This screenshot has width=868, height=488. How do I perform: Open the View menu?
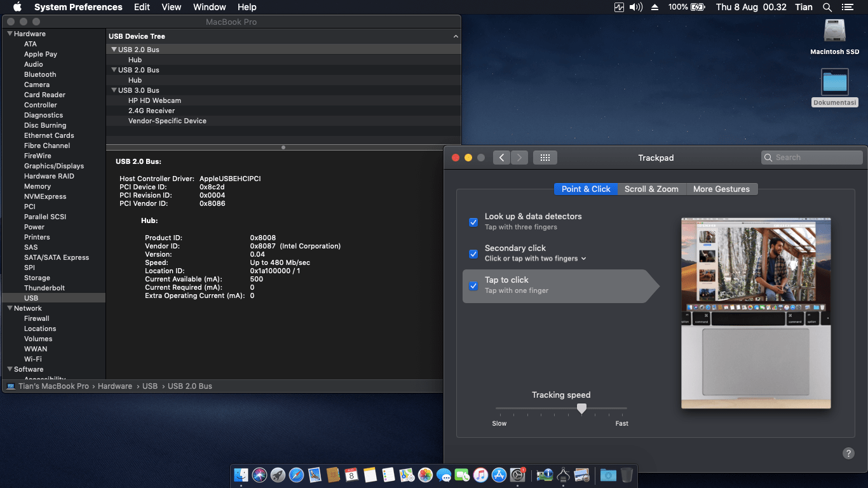(172, 7)
